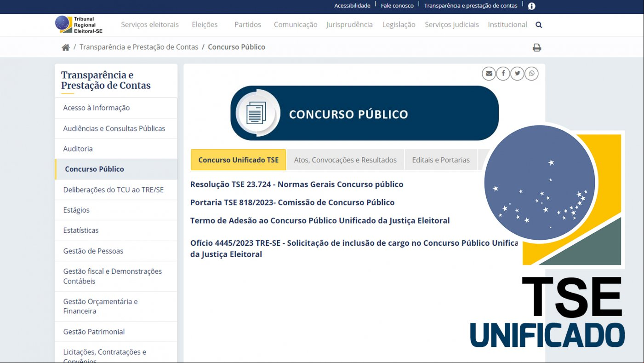Go to Acesso à Informação sidebar item
This screenshot has height=363, width=644.
coord(116,108)
